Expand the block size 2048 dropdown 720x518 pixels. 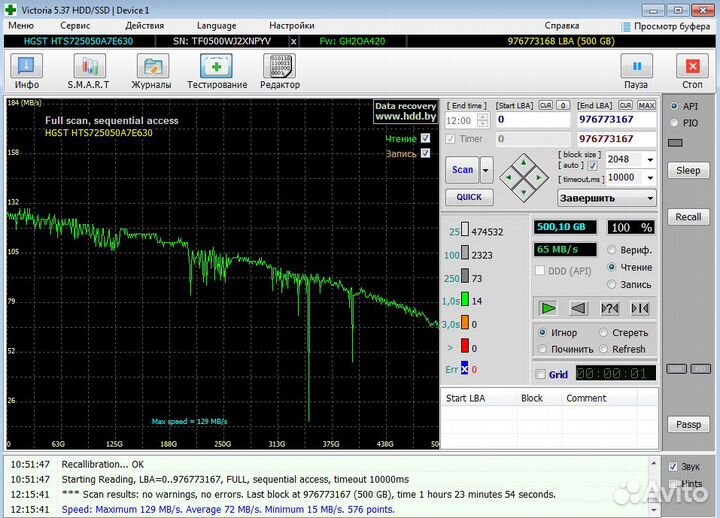pos(650,159)
